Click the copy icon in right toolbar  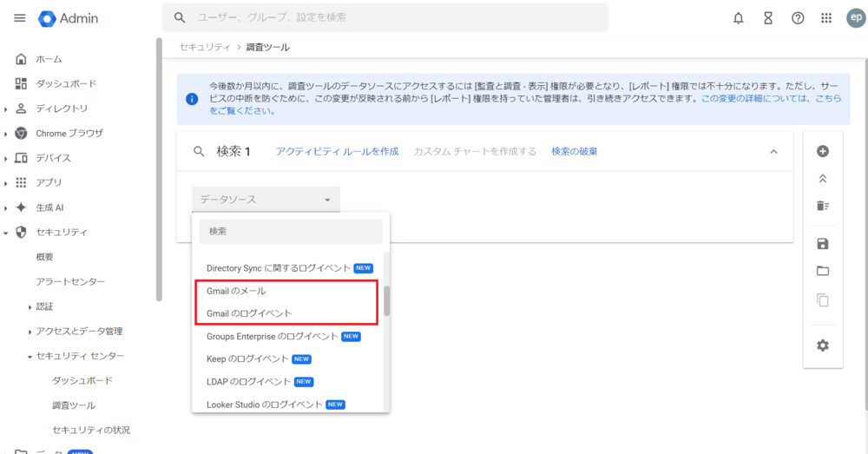(823, 299)
